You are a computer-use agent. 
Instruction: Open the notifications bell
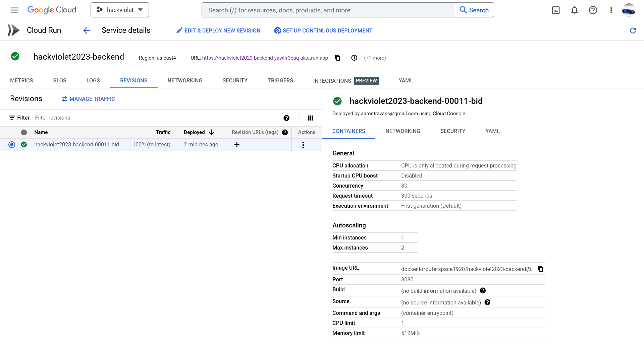tap(575, 10)
